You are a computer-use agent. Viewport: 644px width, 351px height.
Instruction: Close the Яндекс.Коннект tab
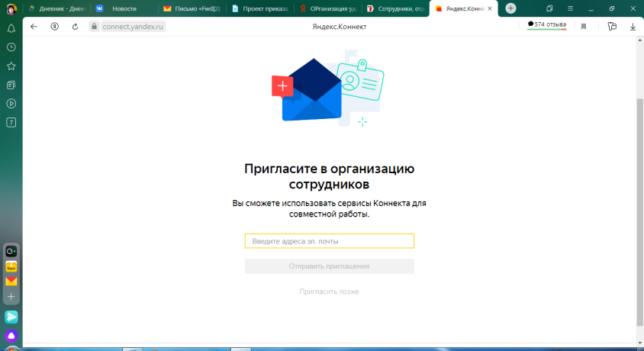coord(490,8)
